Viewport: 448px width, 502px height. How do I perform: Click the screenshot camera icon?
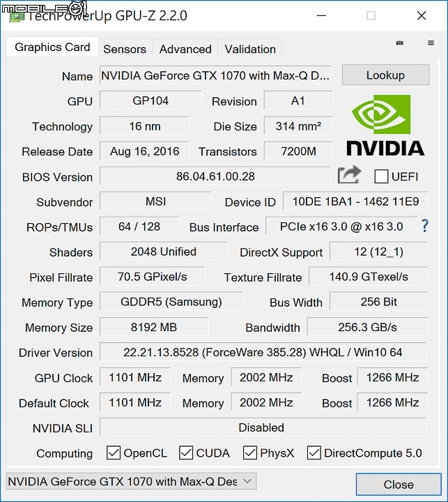[399, 43]
